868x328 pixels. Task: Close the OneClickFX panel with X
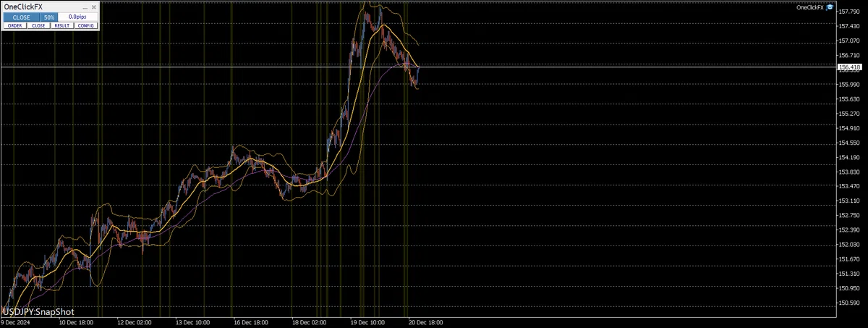93,7
